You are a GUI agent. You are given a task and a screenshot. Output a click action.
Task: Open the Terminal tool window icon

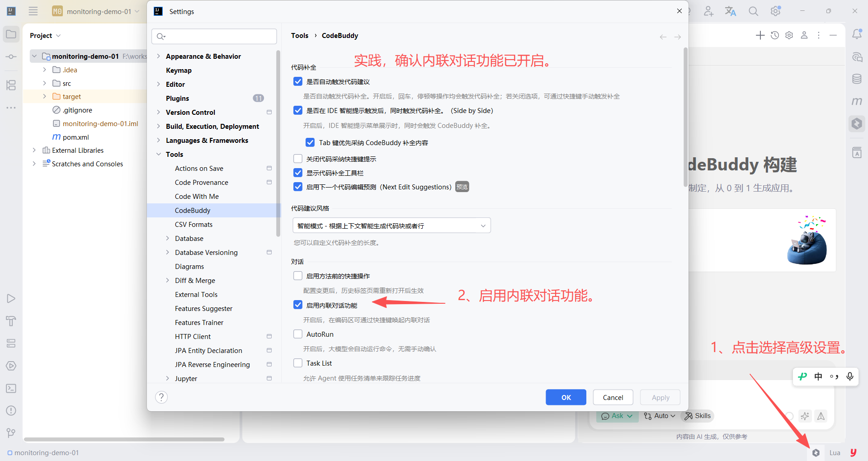pos(11,388)
